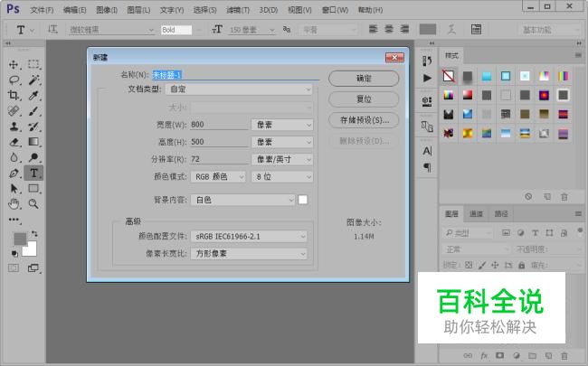The height and width of the screenshot is (366, 588).
Task: Click the 存储预设(S)... button
Action: [x=364, y=120]
